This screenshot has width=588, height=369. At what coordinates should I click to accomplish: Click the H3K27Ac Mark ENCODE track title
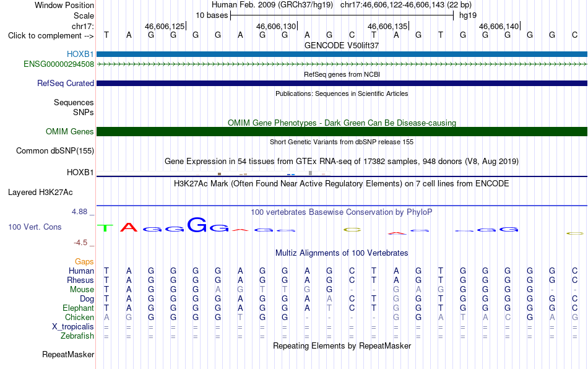tap(342, 184)
